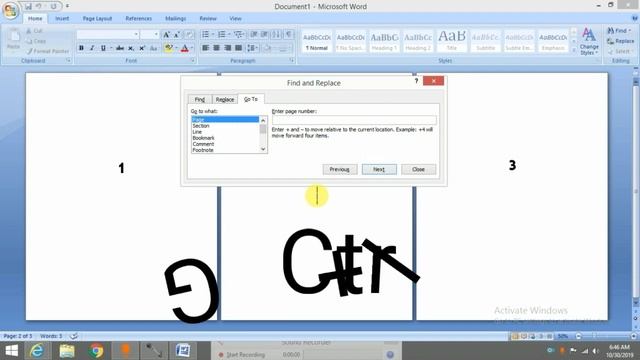640x360 pixels.
Task: Switch to the Replace tab in the dialog
Action: 224,100
